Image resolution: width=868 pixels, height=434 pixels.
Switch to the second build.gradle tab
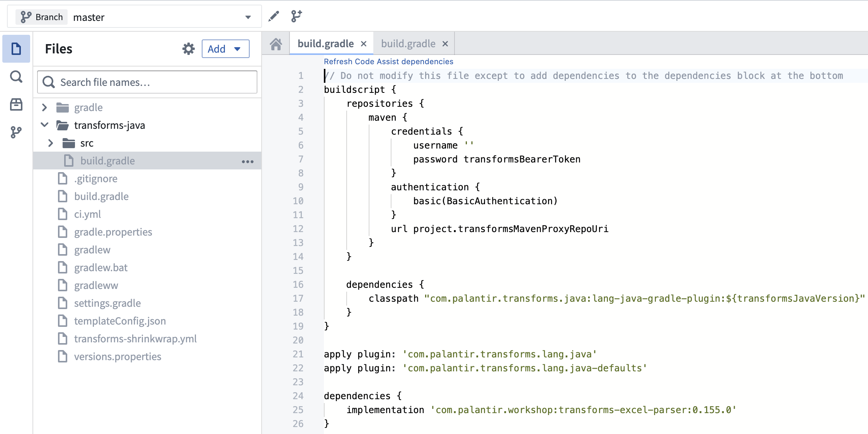click(x=408, y=44)
